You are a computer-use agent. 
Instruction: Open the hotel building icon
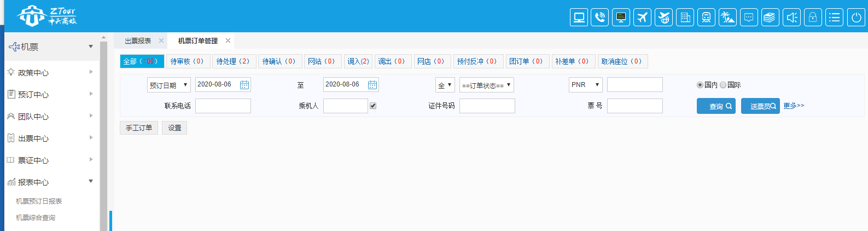click(x=685, y=18)
